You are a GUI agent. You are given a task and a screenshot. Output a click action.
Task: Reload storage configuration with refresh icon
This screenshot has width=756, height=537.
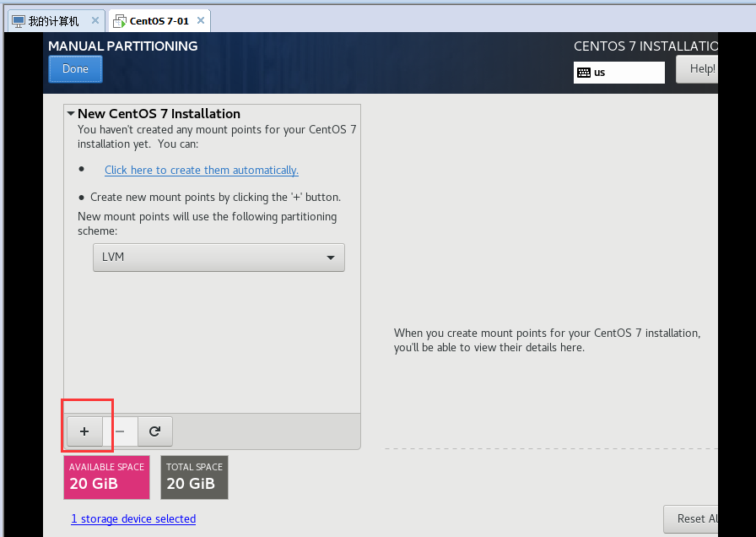[x=154, y=431]
